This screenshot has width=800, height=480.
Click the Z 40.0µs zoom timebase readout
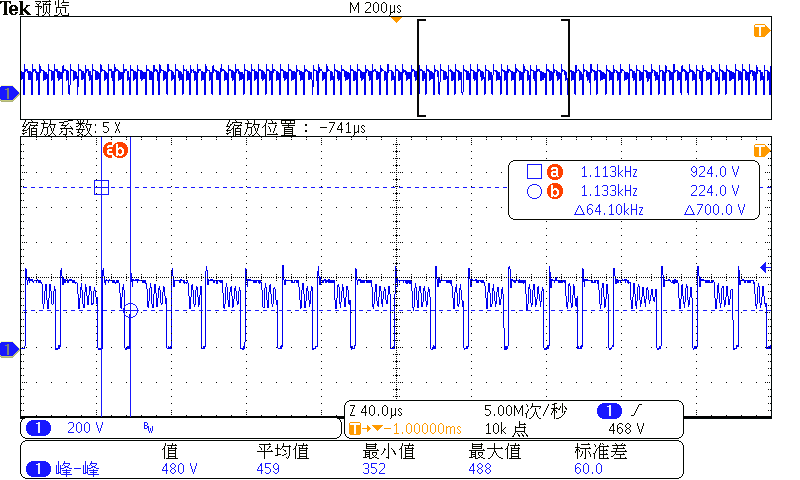click(376, 411)
